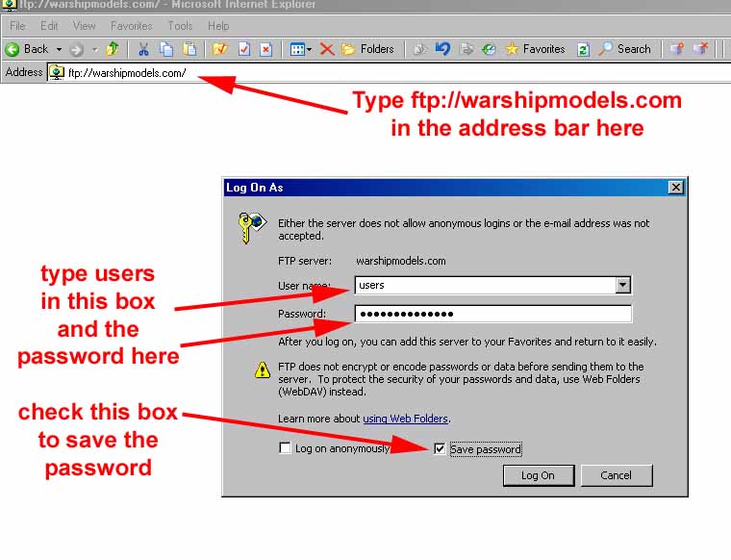Screen dimensions: 731x560
Task: Uncheck the Save password checkbox
Action: (440, 448)
